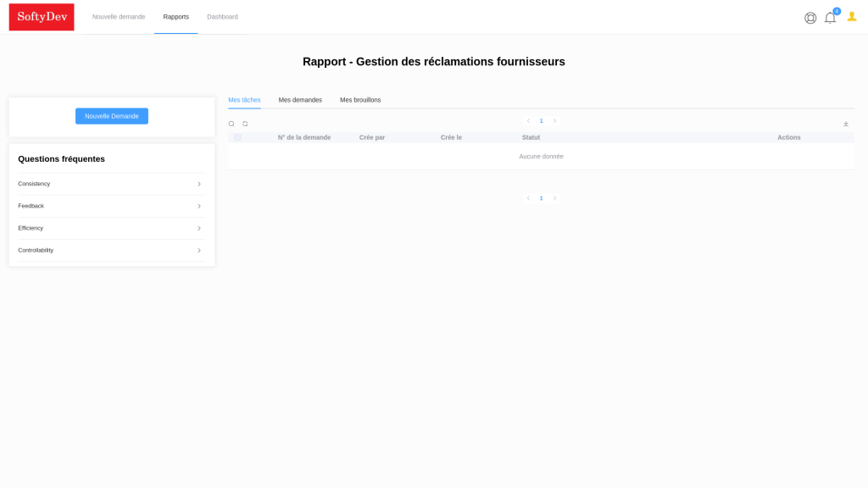Switch to the Mes demandes tab
This screenshot has width=868, height=488.
[x=300, y=100]
